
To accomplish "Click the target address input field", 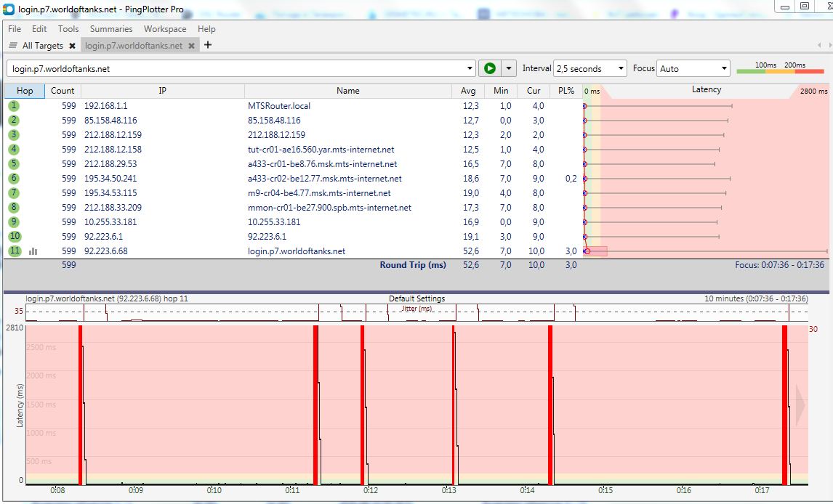I will (x=233, y=69).
